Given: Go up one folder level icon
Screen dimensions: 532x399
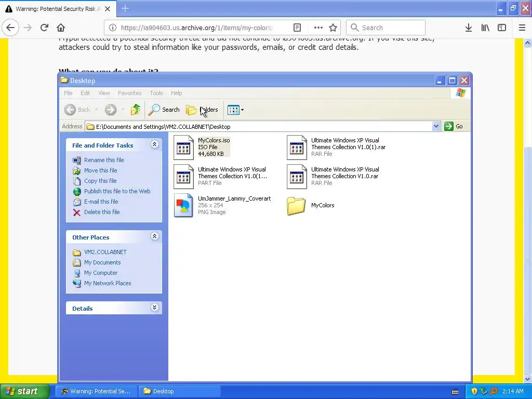Looking at the screenshot, I should click(x=136, y=110).
